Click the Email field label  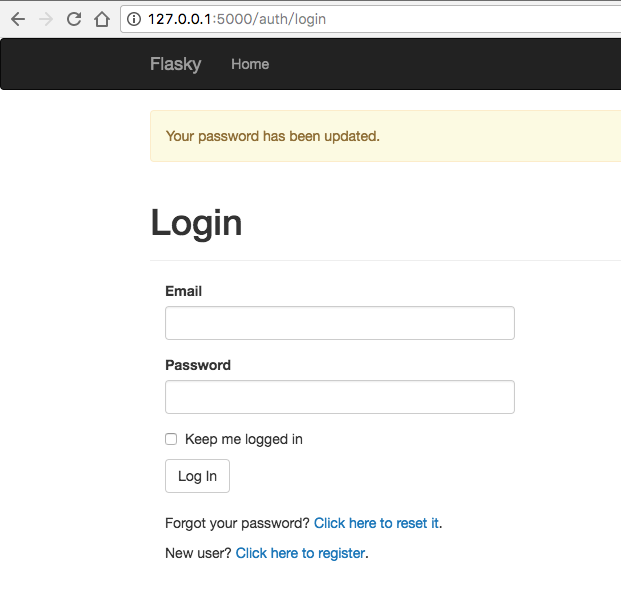pyautogui.click(x=183, y=291)
